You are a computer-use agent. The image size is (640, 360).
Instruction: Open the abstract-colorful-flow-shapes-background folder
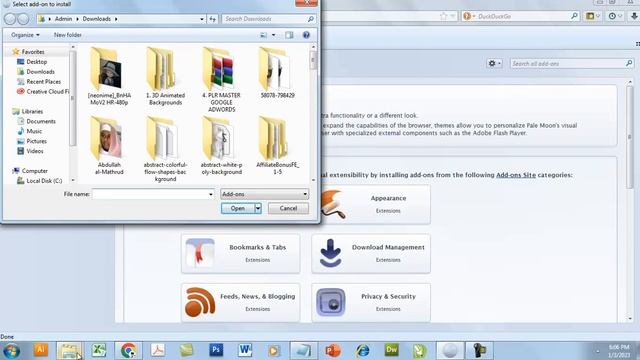pos(165,149)
